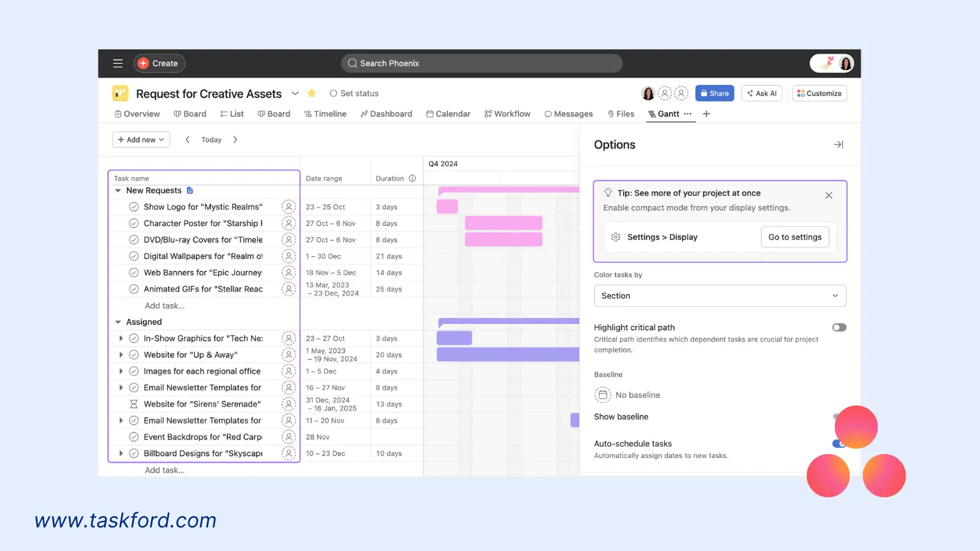Add a new view with the plus icon
This screenshot has height=551, width=980.
[x=706, y=114]
